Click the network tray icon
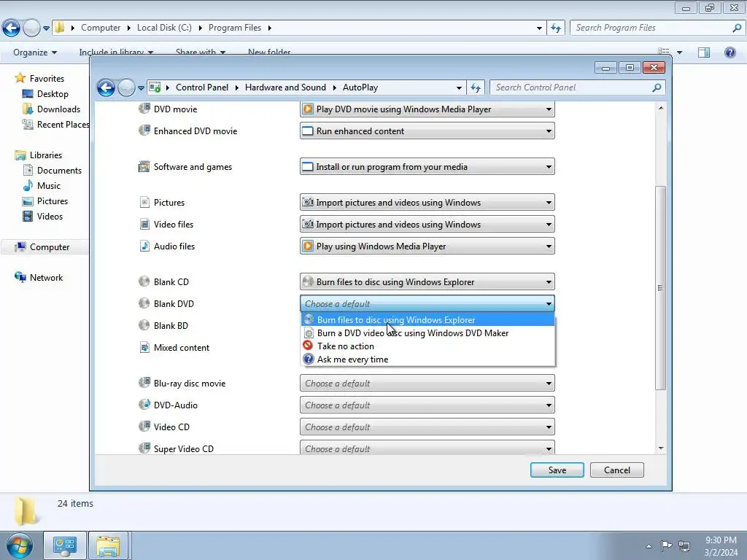747x560 pixels. click(x=684, y=545)
